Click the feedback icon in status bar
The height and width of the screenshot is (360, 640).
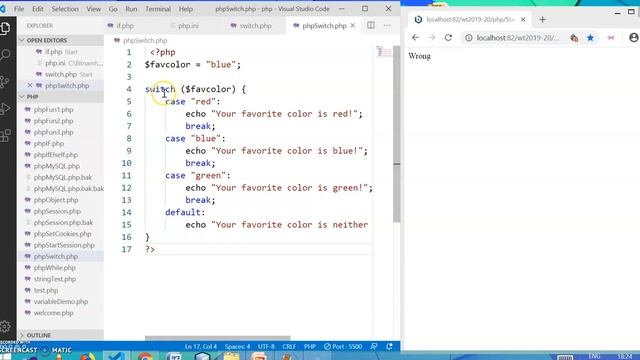coord(374,347)
